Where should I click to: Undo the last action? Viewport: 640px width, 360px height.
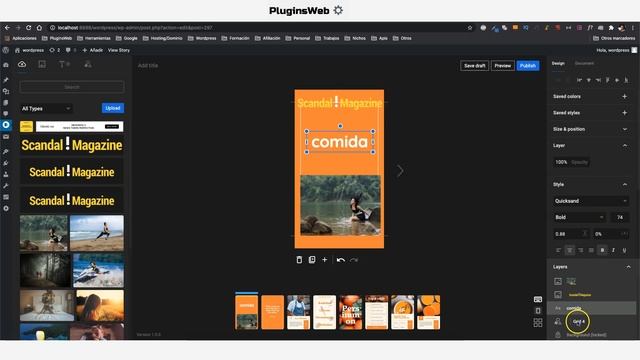tap(341, 260)
